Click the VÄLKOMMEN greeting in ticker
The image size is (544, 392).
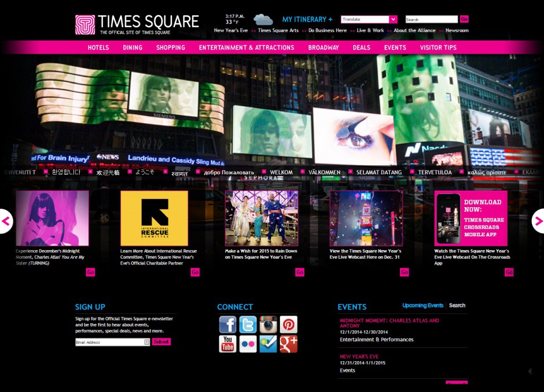point(325,173)
